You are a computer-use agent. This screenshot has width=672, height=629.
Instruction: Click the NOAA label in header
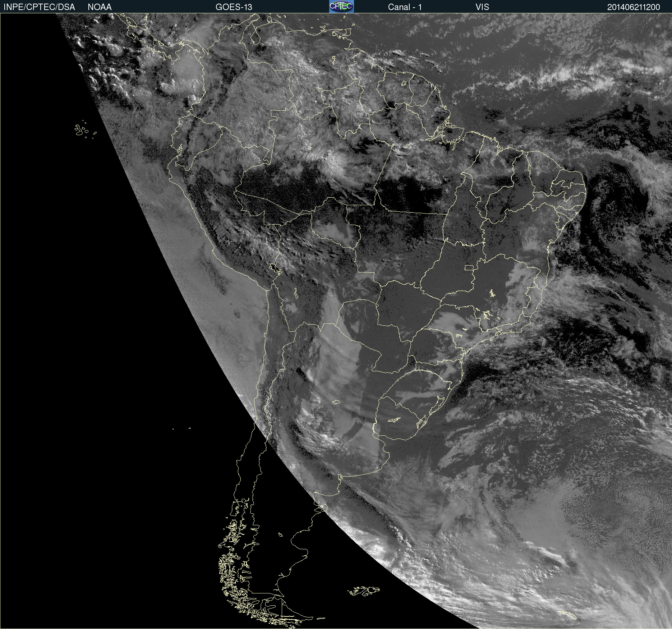(x=100, y=7)
